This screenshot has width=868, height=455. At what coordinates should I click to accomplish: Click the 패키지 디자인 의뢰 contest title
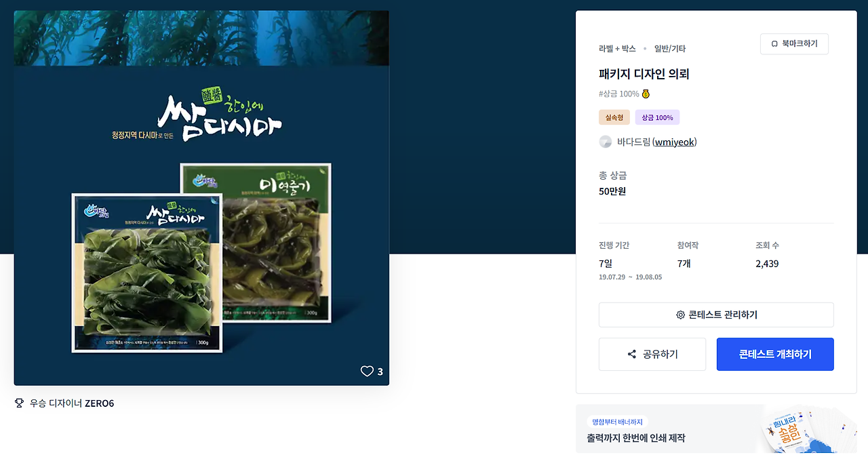click(x=644, y=74)
